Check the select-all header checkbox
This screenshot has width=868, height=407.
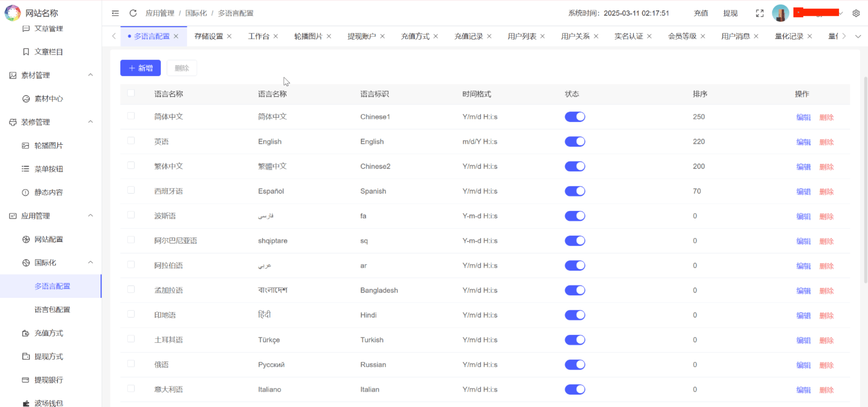[131, 93]
